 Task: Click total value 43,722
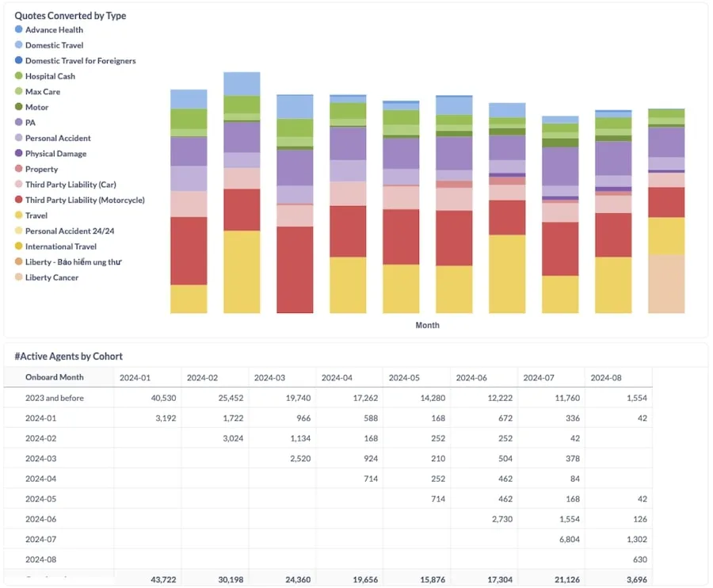click(x=164, y=579)
